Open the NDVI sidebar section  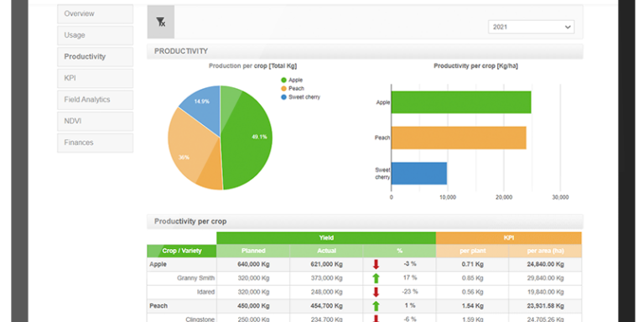tap(96, 121)
